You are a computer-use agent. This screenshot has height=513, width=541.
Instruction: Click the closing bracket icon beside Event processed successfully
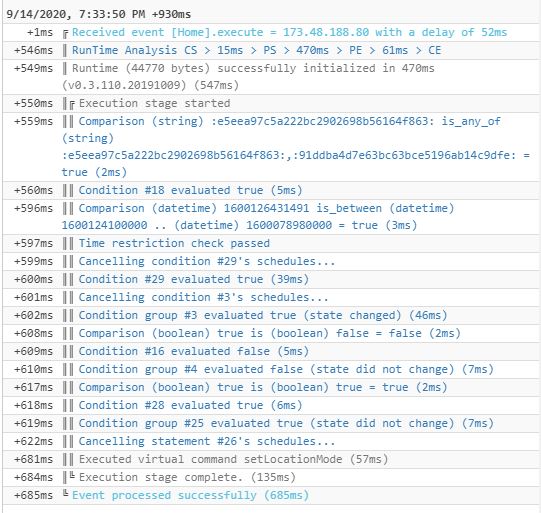click(66, 493)
